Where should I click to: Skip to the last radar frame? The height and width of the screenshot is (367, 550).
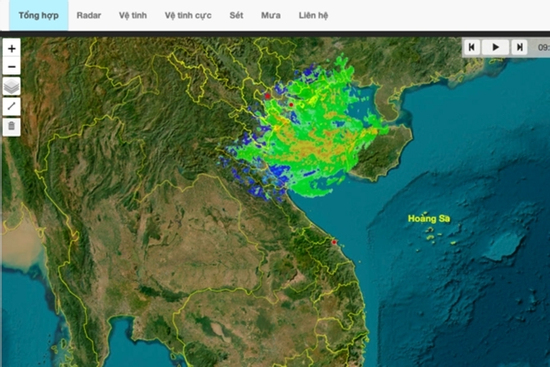[519, 47]
